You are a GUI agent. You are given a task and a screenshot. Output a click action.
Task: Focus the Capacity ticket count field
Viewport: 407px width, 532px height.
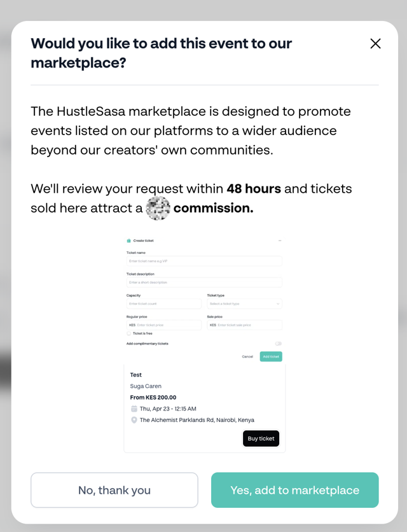164,304
